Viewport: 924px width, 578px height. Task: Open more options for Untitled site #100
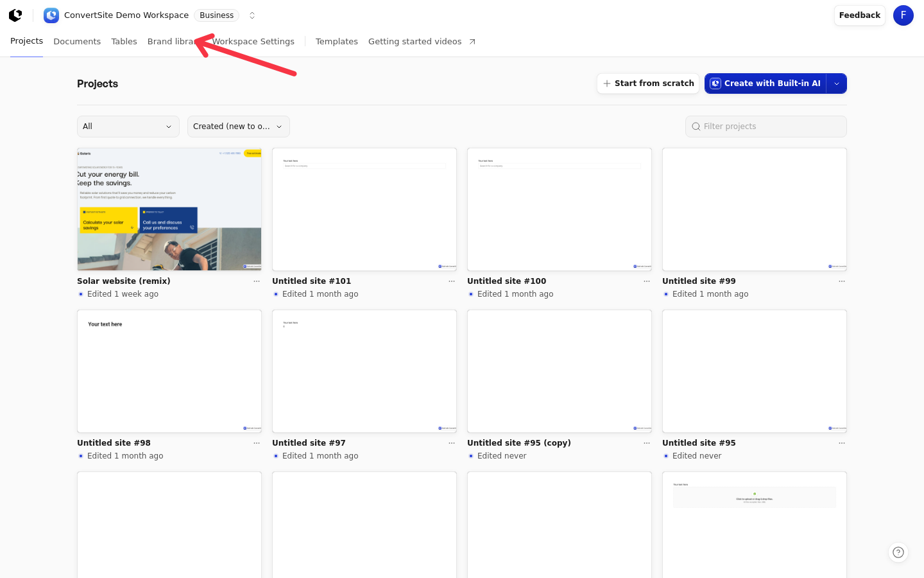tap(647, 281)
